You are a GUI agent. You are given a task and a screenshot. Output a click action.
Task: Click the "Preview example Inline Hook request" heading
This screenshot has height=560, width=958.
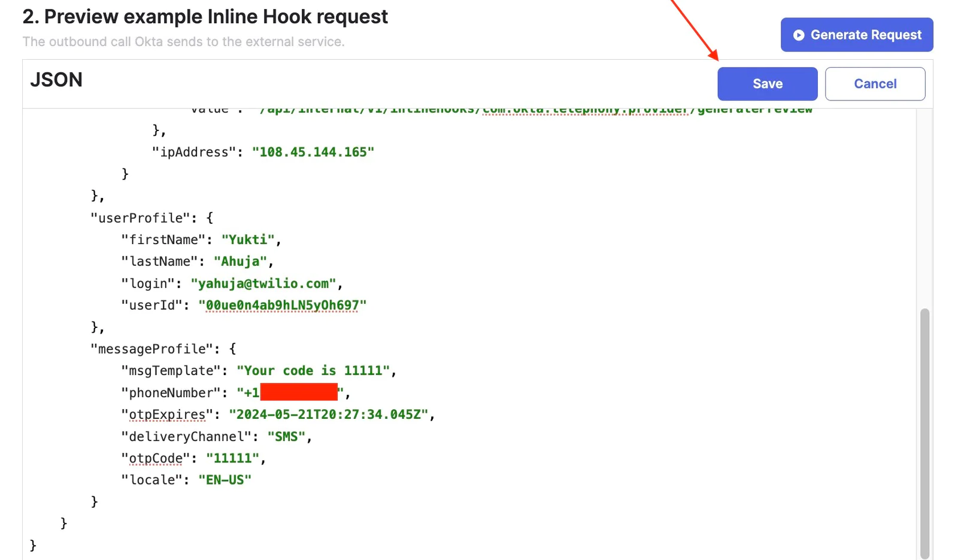click(x=205, y=17)
